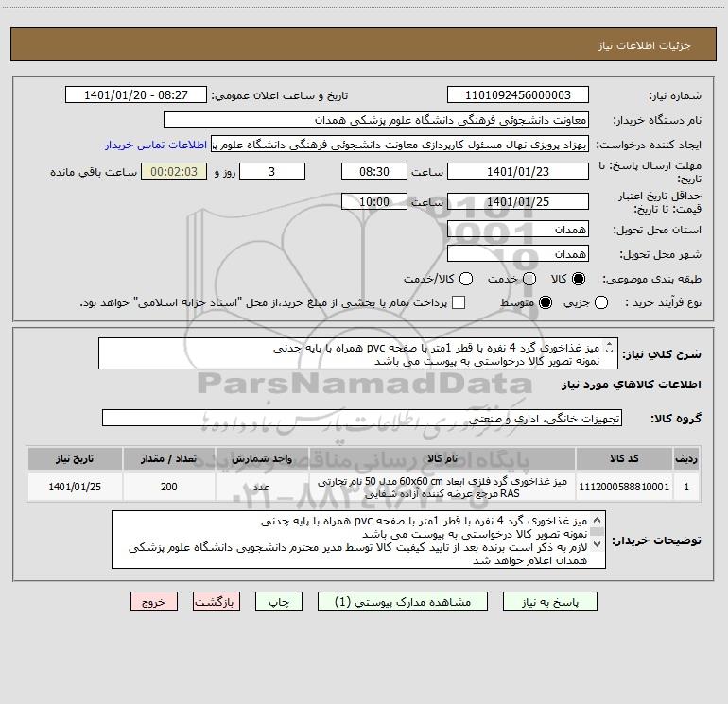
Task: Click the نام کالا column header
Action: point(442,458)
